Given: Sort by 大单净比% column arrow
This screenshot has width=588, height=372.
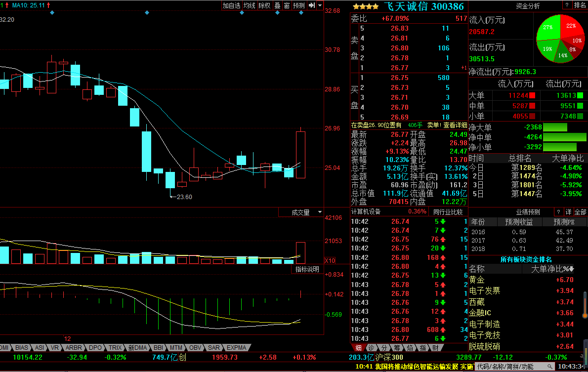Looking at the screenshot, I should [572, 269].
